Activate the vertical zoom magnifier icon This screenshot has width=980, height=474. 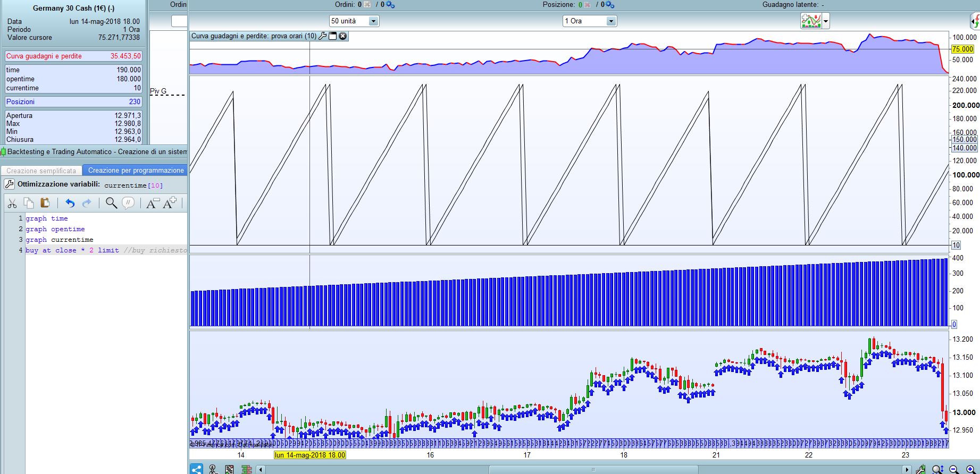pos(937,469)
